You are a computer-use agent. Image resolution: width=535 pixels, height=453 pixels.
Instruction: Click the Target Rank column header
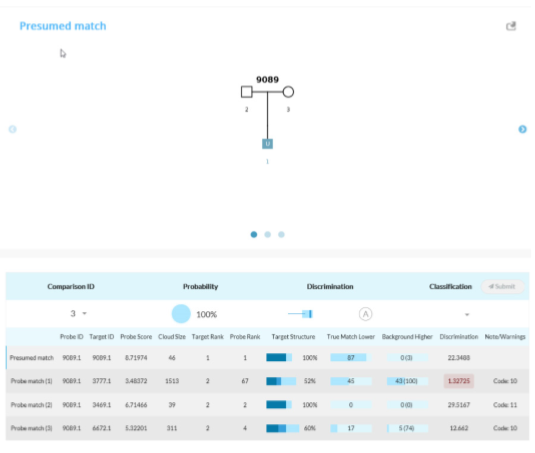[x=207, y=337]
